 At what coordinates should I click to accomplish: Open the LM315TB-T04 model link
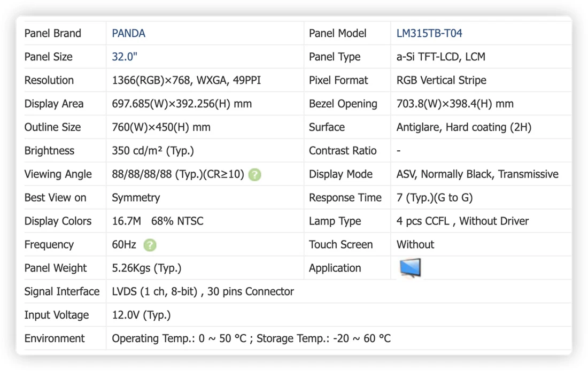tap(429, 33)
